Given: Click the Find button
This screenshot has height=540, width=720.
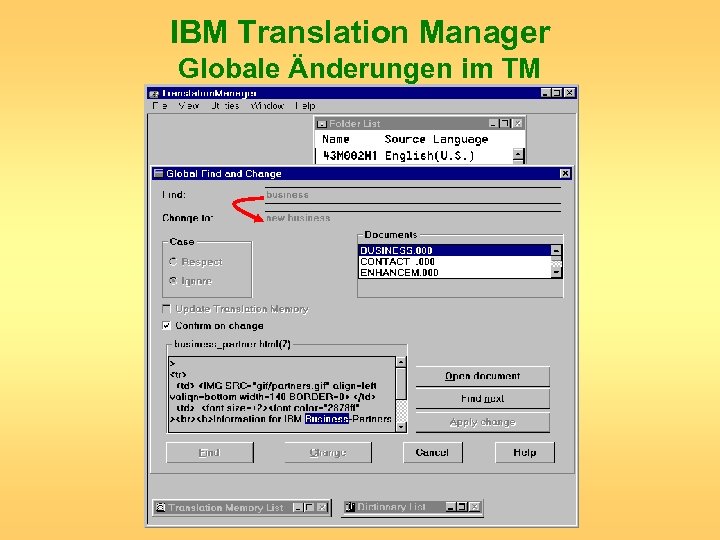Looking at the screenshot, I should tap(210, 453).
